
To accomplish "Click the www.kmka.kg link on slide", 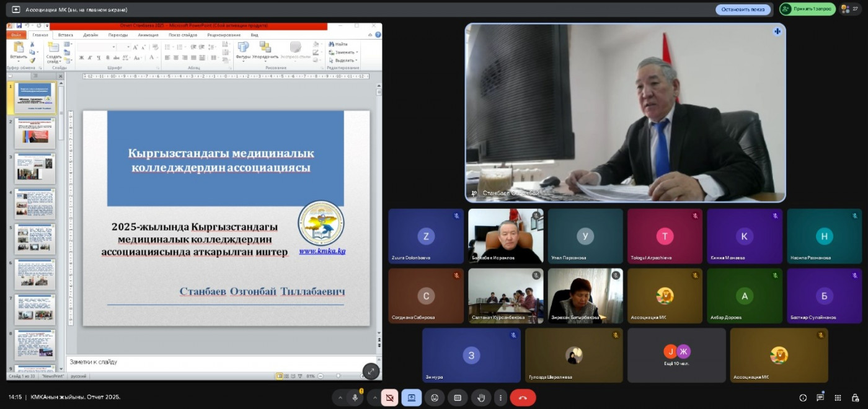I will (322, 251).
